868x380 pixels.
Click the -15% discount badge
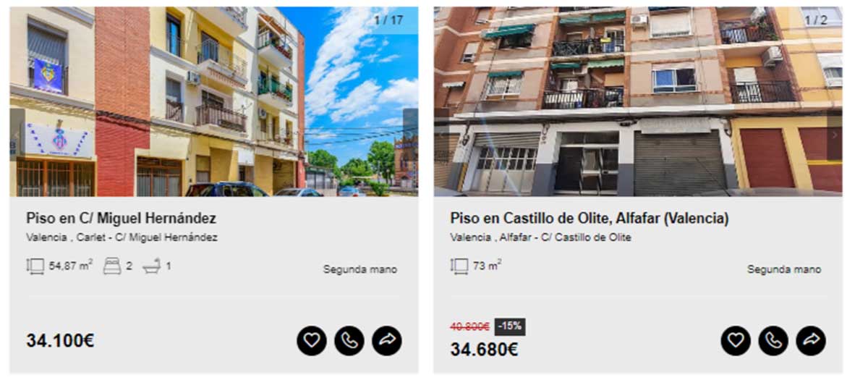click(x=511, y=326)
